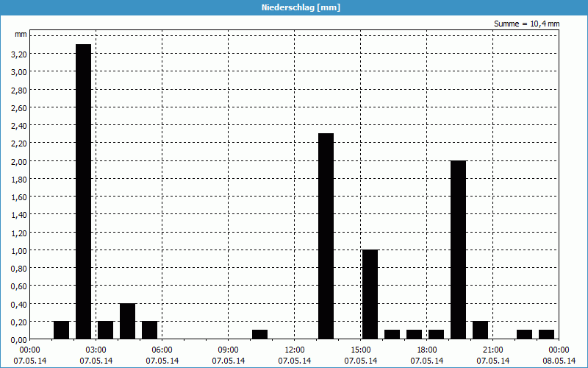Click the 08.05.14 date label
This screenshot has height=368, width=588.
(559, 361)
